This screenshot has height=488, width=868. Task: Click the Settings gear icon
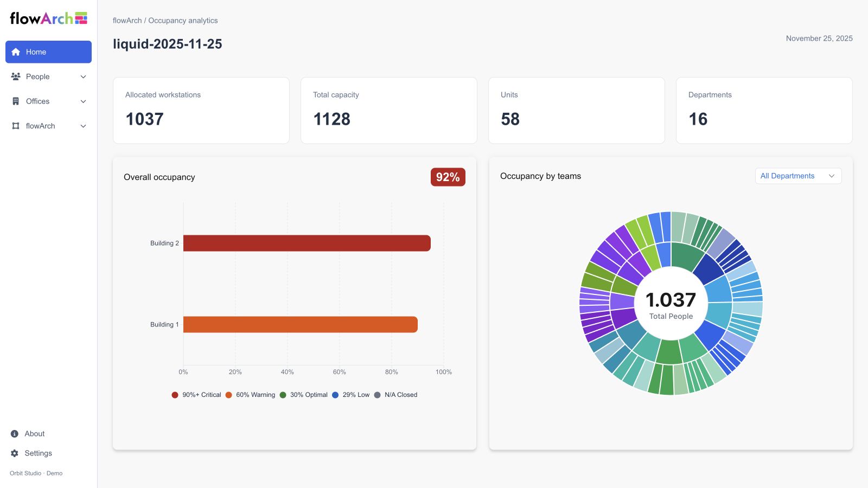[x=15, y=453]
